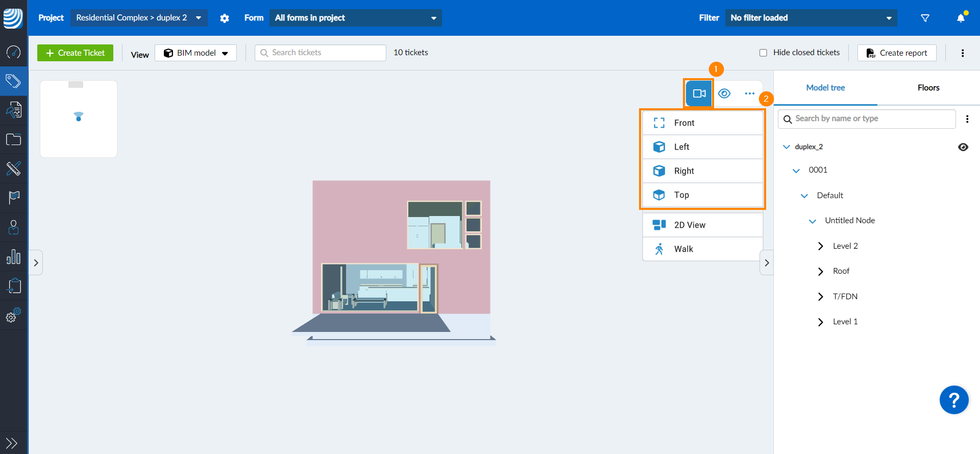
Task: Switch to the Floors tab
Action: (928, 88)
